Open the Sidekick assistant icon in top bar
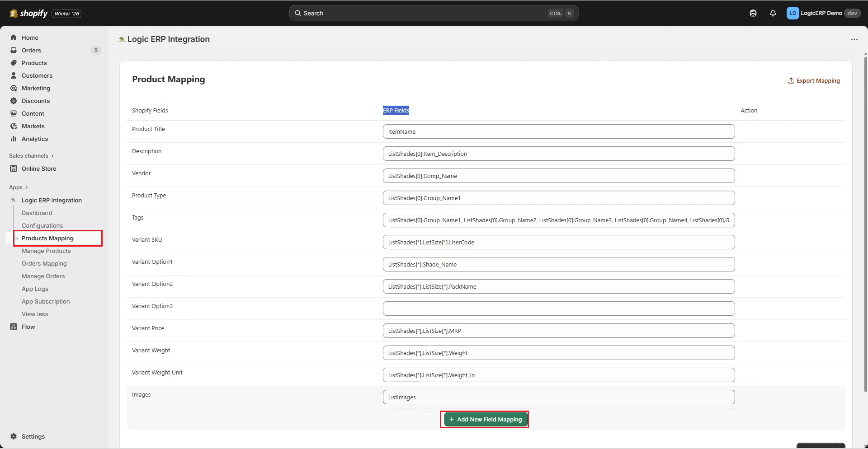Viewport: 868px width, 449px height. pos(753,13)
